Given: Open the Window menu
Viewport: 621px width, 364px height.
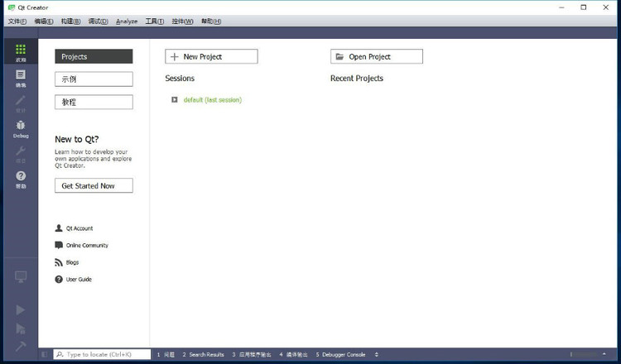Looking at the screenshot, I should click(x=182, y=22).
